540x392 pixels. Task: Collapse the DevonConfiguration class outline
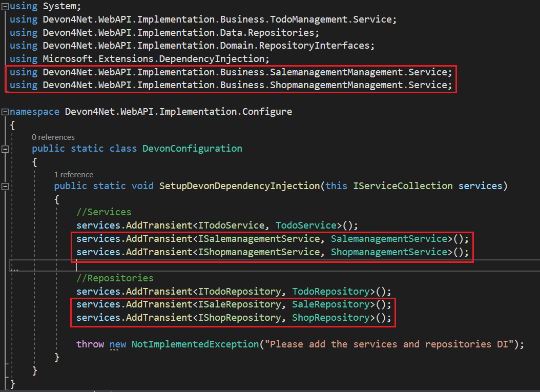(5, 149)
